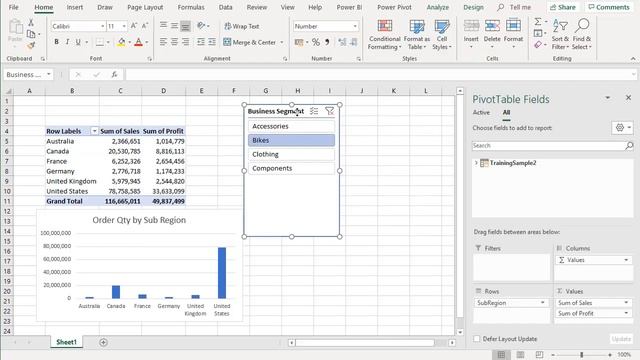
Task: Click the Select All corner button
Action: pyautogui.click(x=8, y=91)
